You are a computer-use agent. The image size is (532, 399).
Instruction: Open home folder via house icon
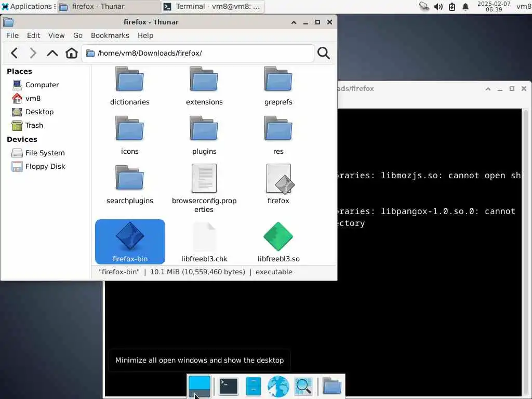[72, 53]
